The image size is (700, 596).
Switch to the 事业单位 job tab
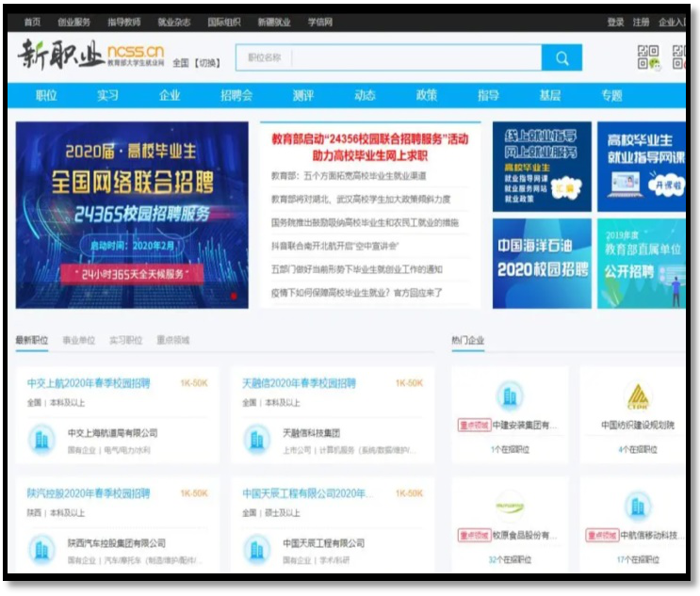click(x=79, y=341)
